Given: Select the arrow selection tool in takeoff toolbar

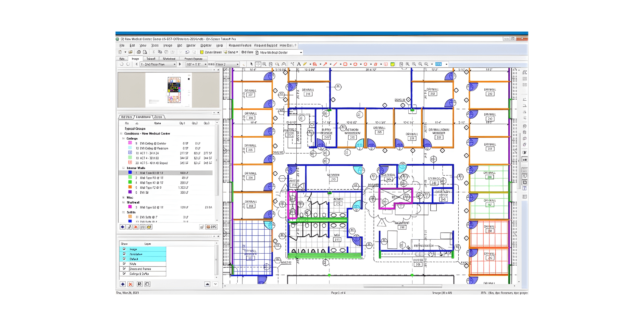Looking at the screenshot, I should (x=252, y=64).
